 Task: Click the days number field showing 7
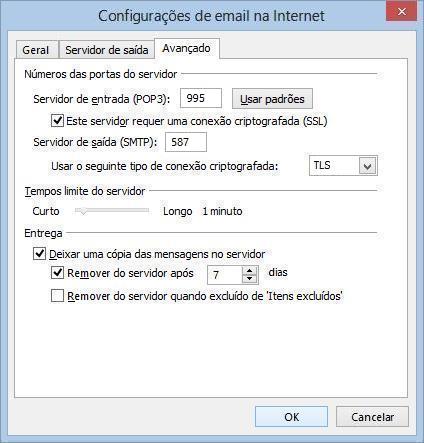click(x=225, y=275)
